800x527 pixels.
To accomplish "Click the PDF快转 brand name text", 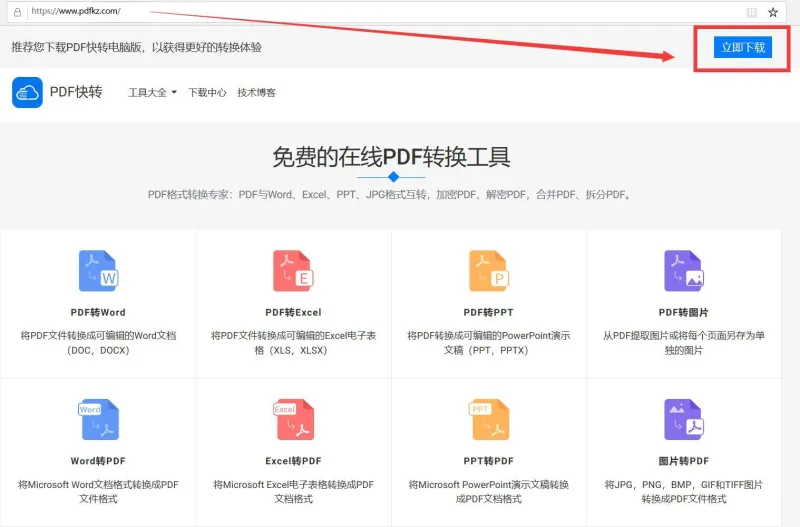I will point(77,92).
